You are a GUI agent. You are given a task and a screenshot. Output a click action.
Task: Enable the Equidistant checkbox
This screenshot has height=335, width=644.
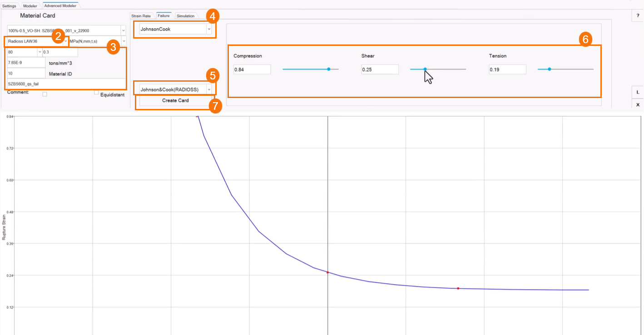pyautogui.click(x=96, y=93)
